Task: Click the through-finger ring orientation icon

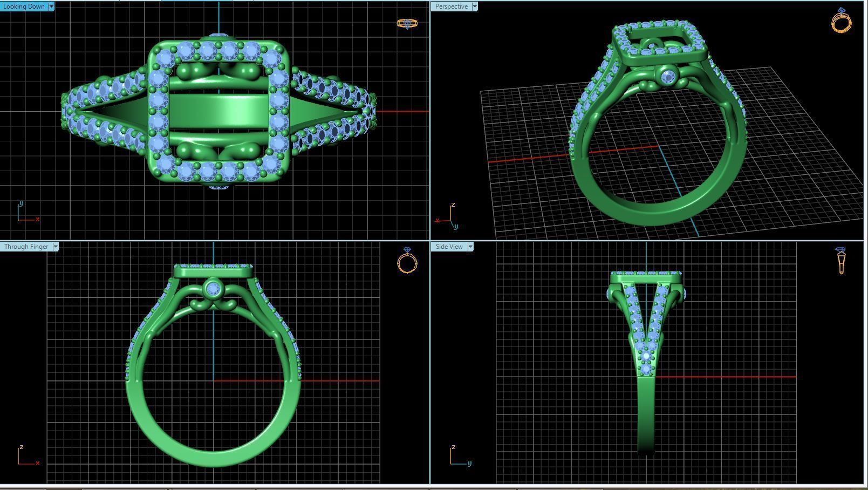Action: tap(407, 261)
